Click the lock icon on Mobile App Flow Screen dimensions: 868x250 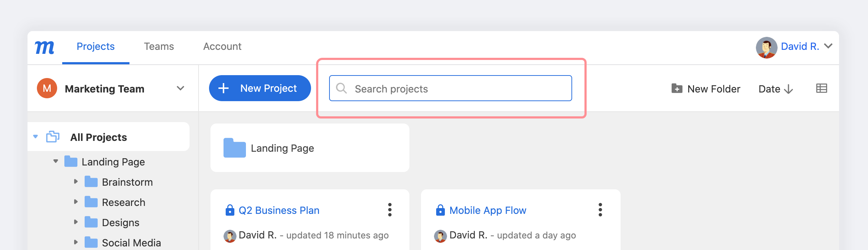440,210
